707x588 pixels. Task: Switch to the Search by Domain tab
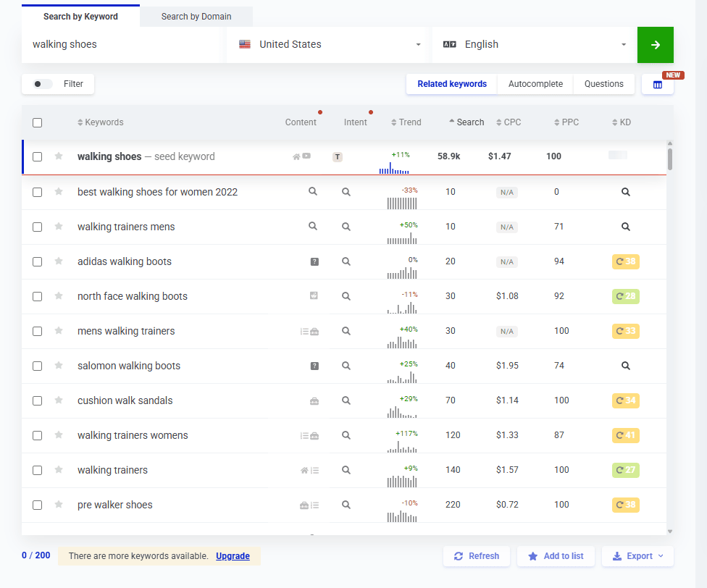196,16
